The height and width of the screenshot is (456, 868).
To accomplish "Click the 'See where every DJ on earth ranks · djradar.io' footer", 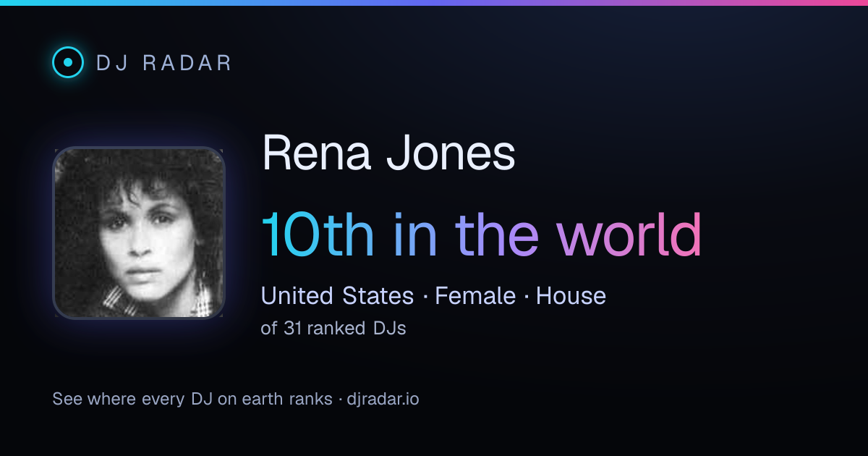I will pos(236,399).
